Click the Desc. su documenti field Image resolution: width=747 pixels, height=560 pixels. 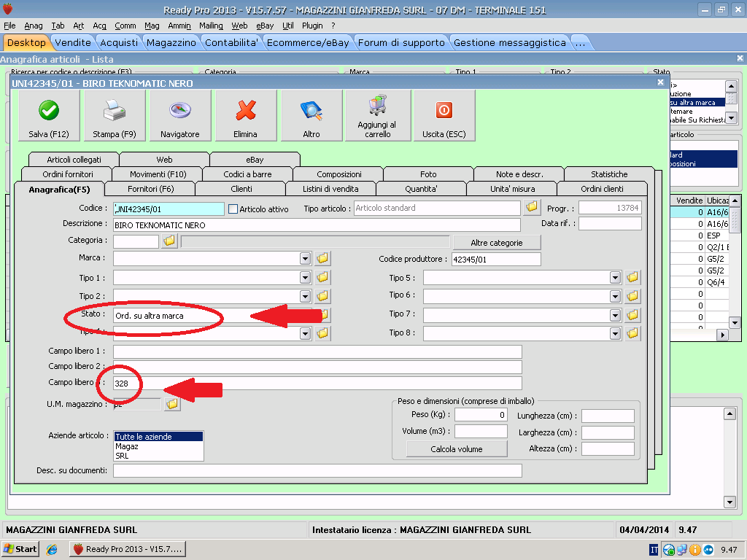(317, 470)
